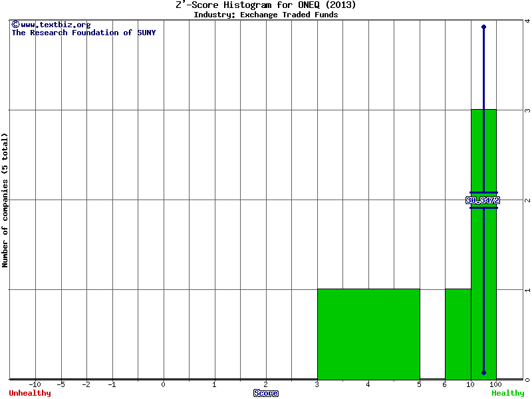This screenshot has height=399, width=532.
Task: Click the right y-axis tick label '2'
Action: coord(527,200)
